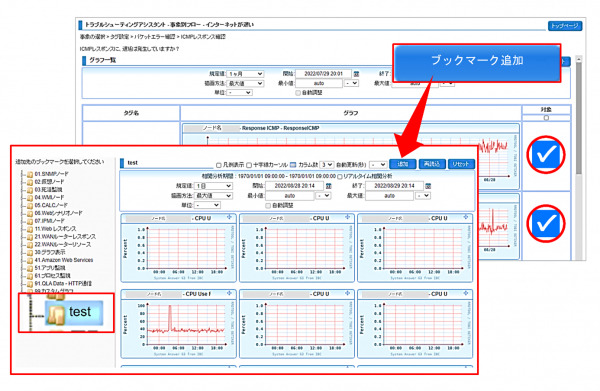The width and height of the screenshot is (600, 391).
Task: Select the test bookmark folder
Action: tap(74, 312)
